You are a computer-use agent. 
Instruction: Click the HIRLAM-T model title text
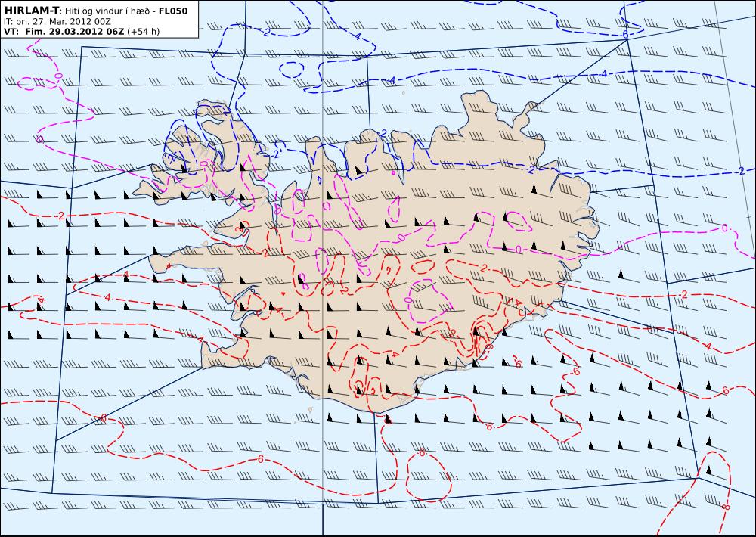pos(31,10)
